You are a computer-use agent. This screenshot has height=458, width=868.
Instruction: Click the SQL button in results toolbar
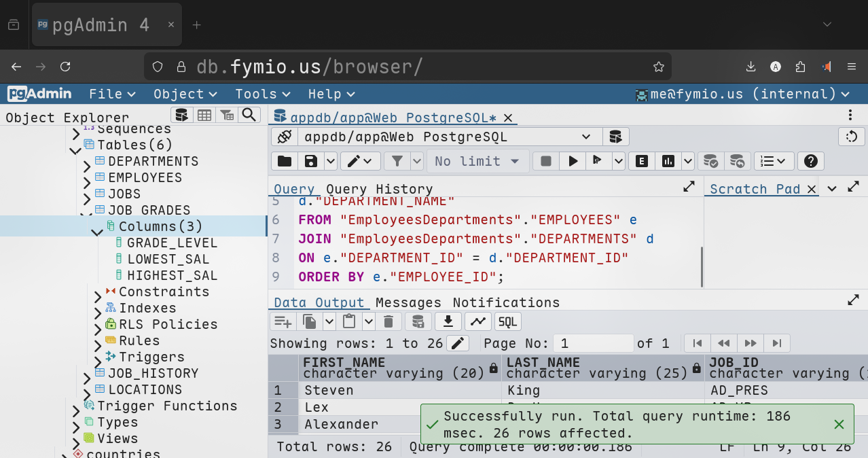pos(508,321)
